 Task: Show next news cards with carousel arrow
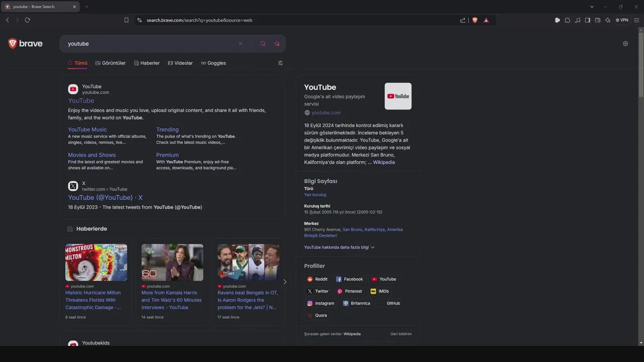285,282
